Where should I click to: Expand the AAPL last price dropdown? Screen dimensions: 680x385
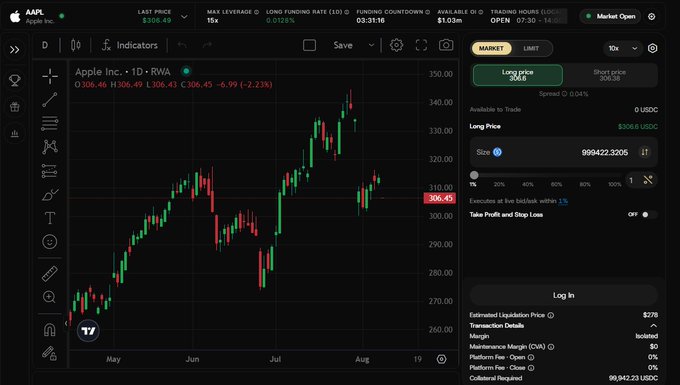coord(184,16)
